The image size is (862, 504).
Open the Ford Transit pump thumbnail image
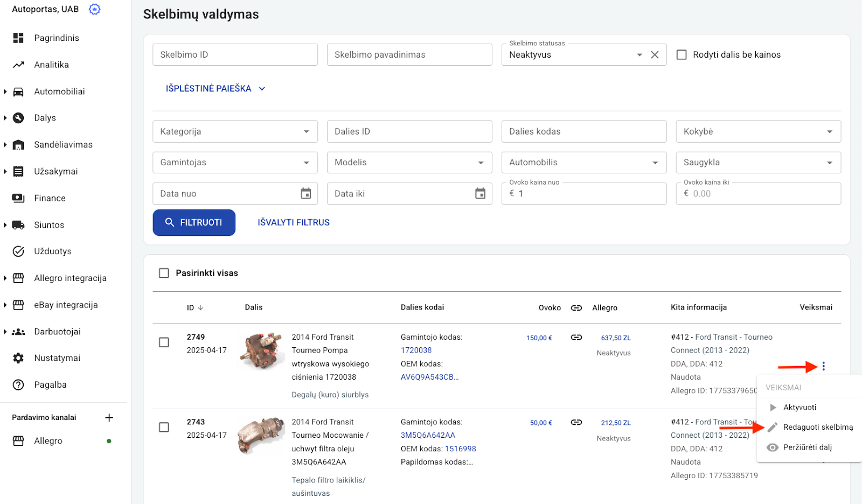(262, 351)
